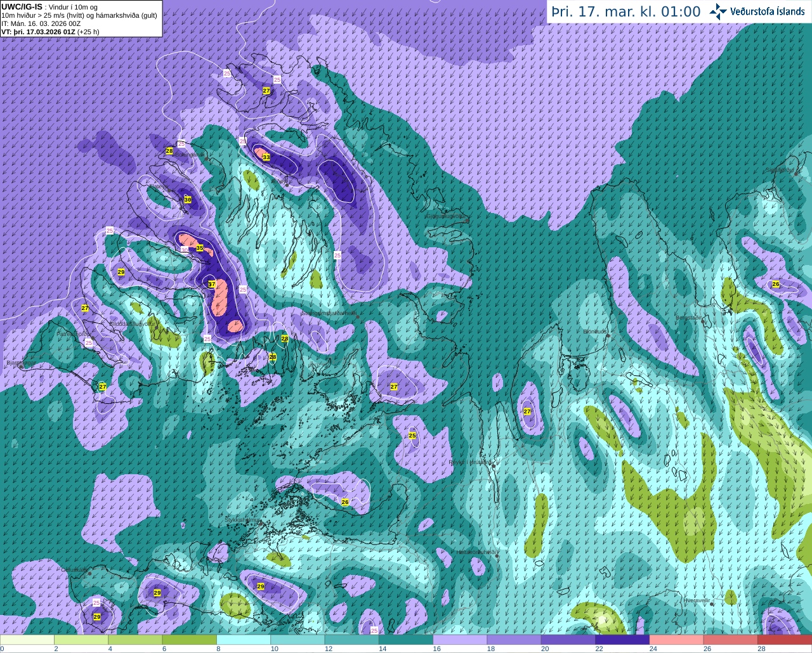Click the Veðurstofa Íslands logo
Image resolution: width=812 pixels, height=653 pixels.
click(757, 11)
